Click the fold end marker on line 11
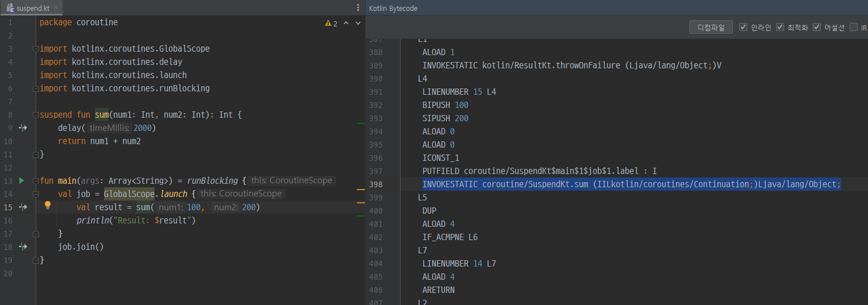The width and height of the screenshot is (868, 305). click(x=36, y=155)
